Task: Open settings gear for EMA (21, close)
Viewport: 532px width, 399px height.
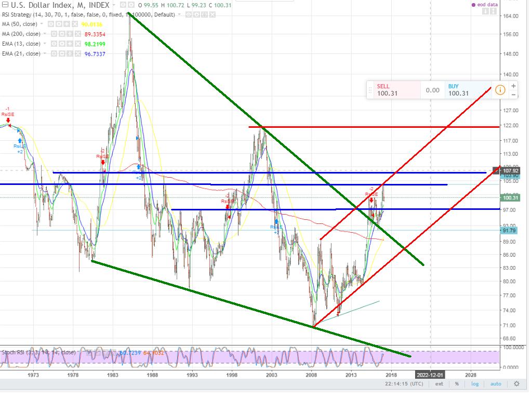Action: pos(62,54)
